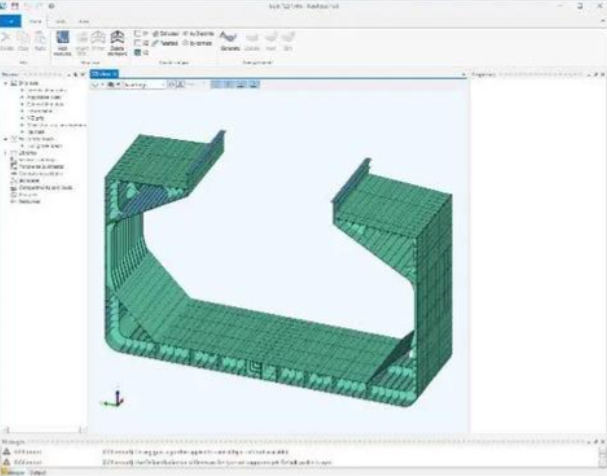Click the Copy icon in ribbon
This screenshot has width=607, height=476.
tap(24, 40)
